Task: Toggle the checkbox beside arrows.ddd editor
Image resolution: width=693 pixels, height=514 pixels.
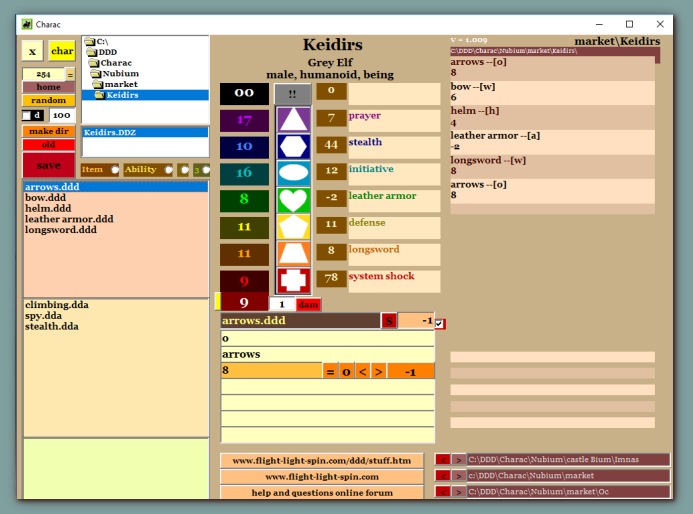Action: 440,323
